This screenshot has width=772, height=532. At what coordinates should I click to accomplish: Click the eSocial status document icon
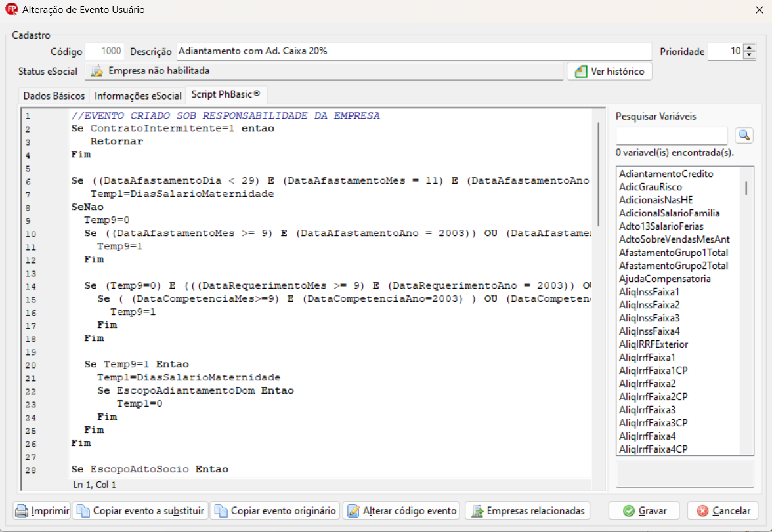(x=97, y=71)
